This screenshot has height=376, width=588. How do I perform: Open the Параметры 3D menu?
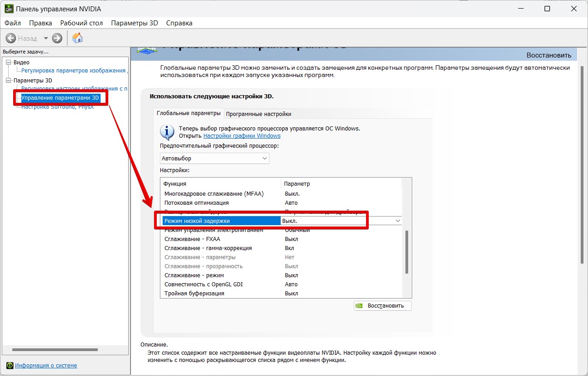(x=135, y=23)
